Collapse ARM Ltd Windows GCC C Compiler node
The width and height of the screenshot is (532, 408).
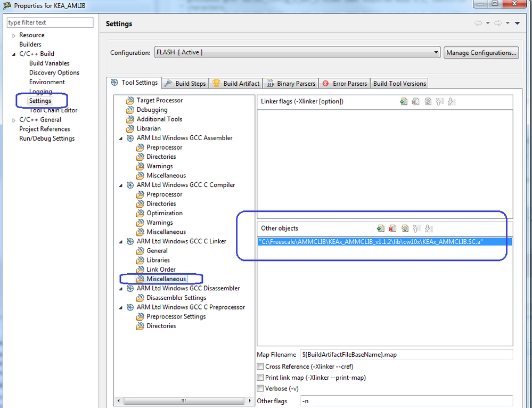pos(121,185)
